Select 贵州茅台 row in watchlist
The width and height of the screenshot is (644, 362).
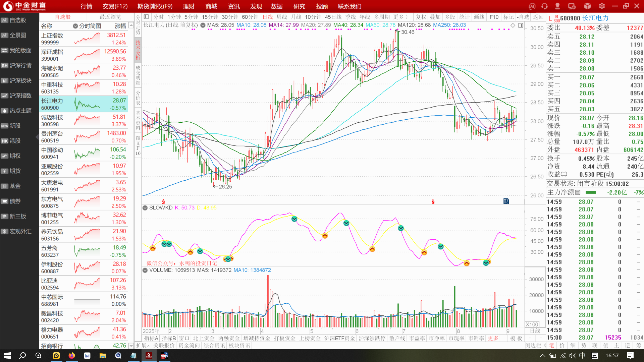(x=83, y=137)
